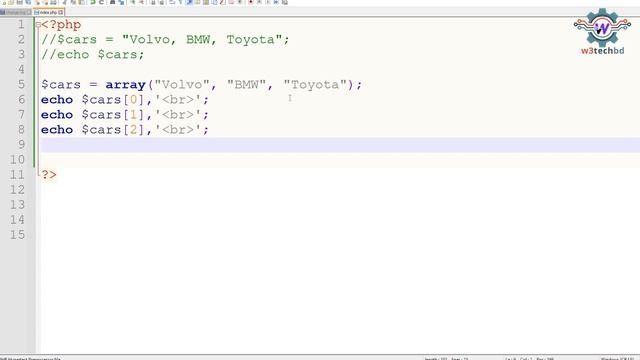Viewport: 640px width, 360px height.
Task: Click the echo keyword on line 8
Action: (x=57, y=130)
